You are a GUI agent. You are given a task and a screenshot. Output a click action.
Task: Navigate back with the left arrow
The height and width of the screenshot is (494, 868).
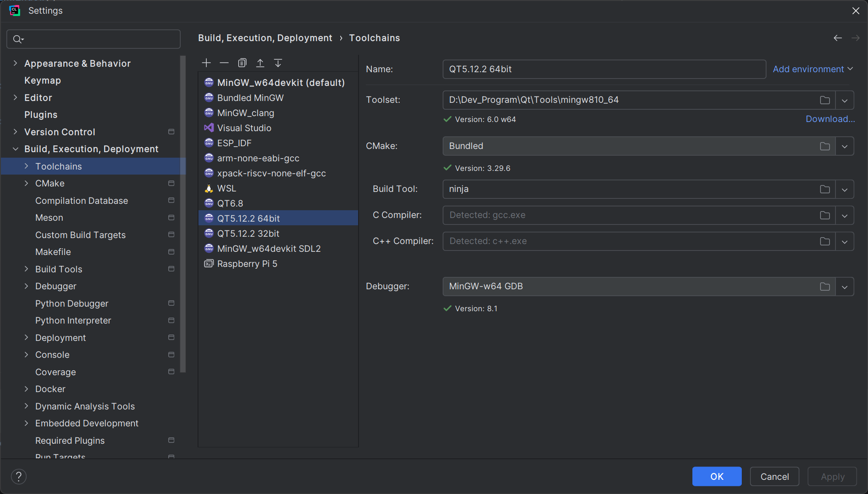837,38
